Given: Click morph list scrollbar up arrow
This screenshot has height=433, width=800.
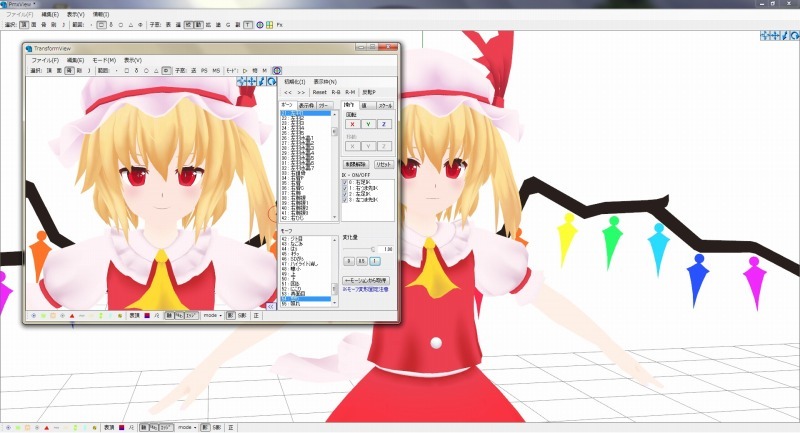Looking at the screenshot, I should coord(335,239).
